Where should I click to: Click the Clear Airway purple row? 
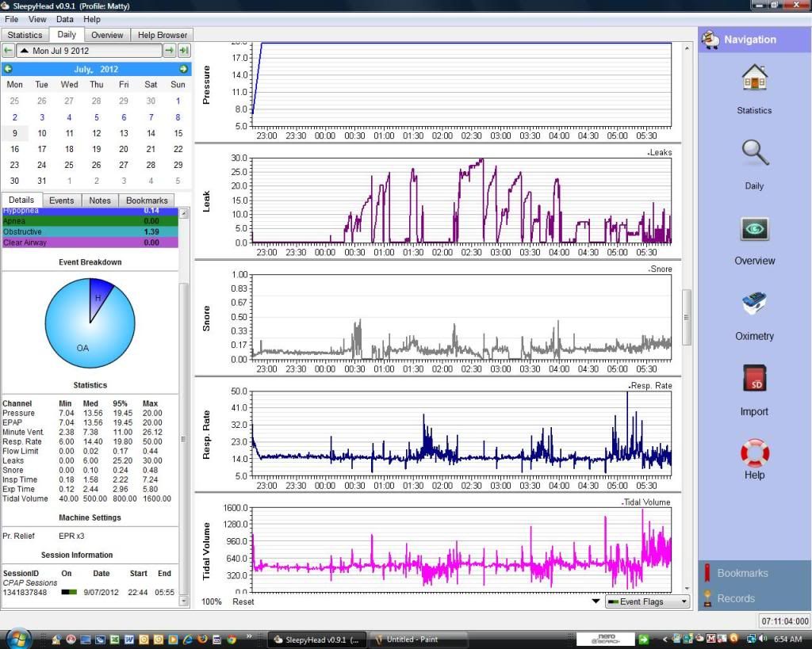click(x=90, y=242)
